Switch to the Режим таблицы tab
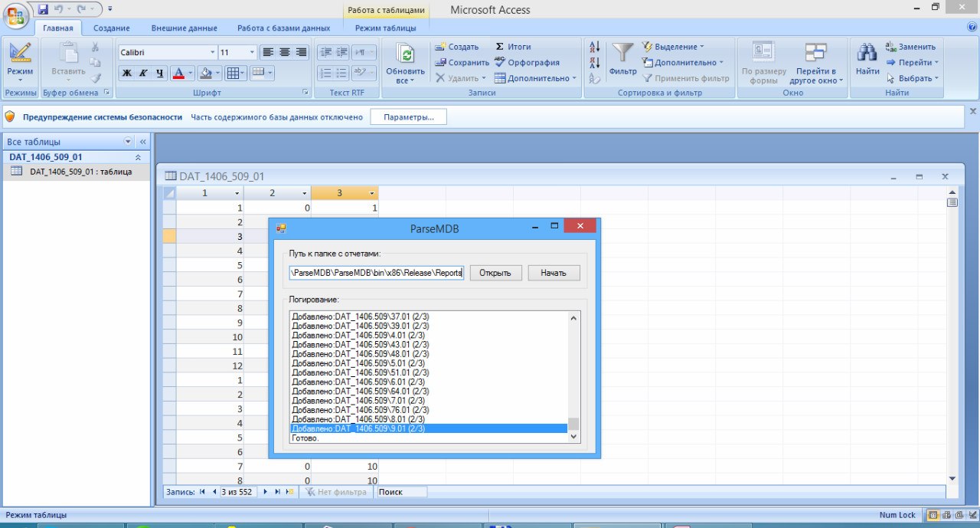 coord(386,28)
